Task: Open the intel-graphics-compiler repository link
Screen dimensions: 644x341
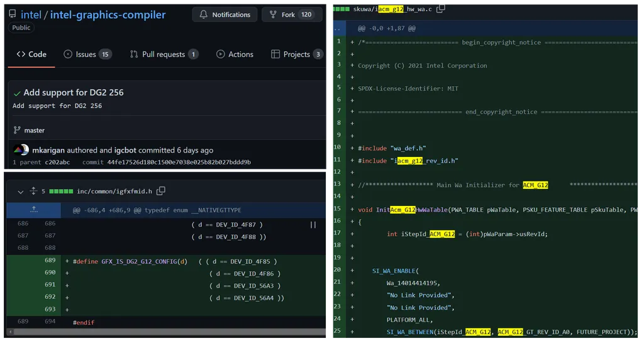Action: [x=108, y=14]
